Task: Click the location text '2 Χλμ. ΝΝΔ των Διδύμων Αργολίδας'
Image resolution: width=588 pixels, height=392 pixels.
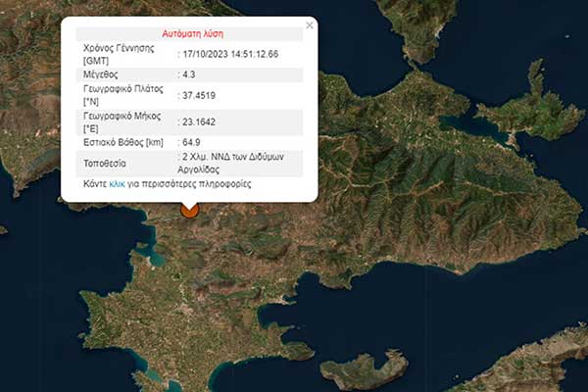Action: point(235,163)
